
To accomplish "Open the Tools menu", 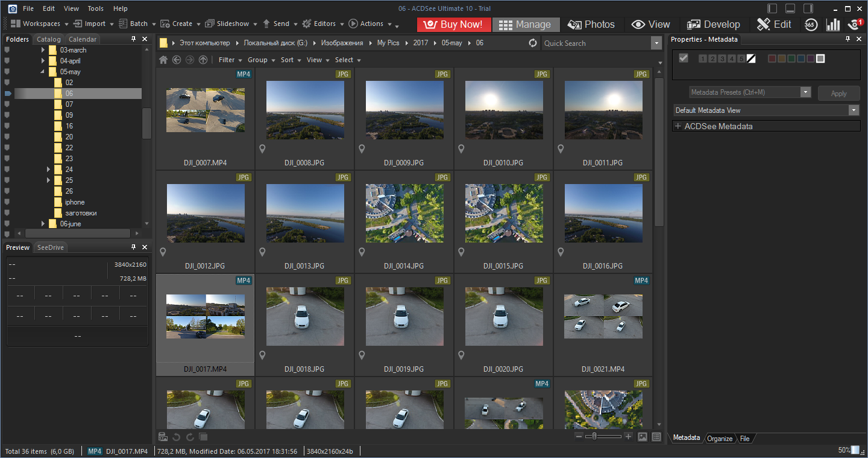I will tap(95, 8).
